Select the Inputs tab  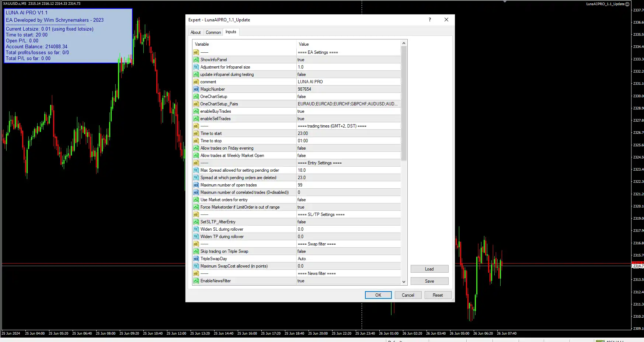[231, 32]
